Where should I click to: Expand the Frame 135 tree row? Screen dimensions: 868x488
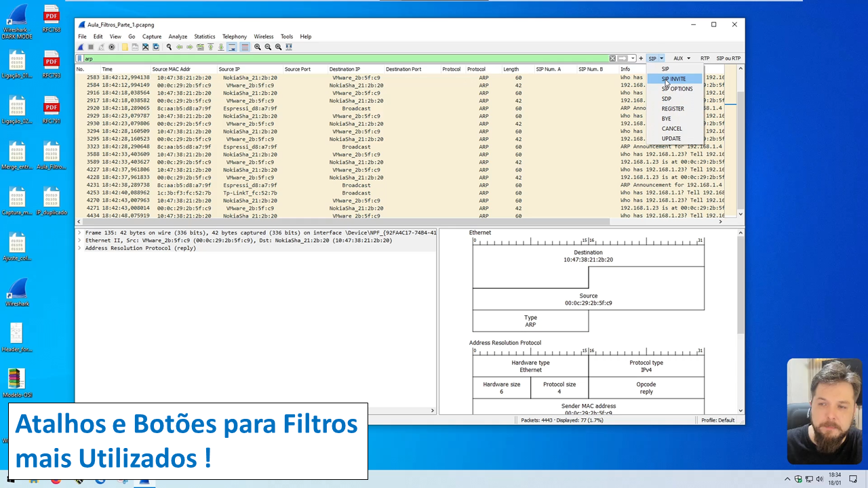click(x=79, y=232)
